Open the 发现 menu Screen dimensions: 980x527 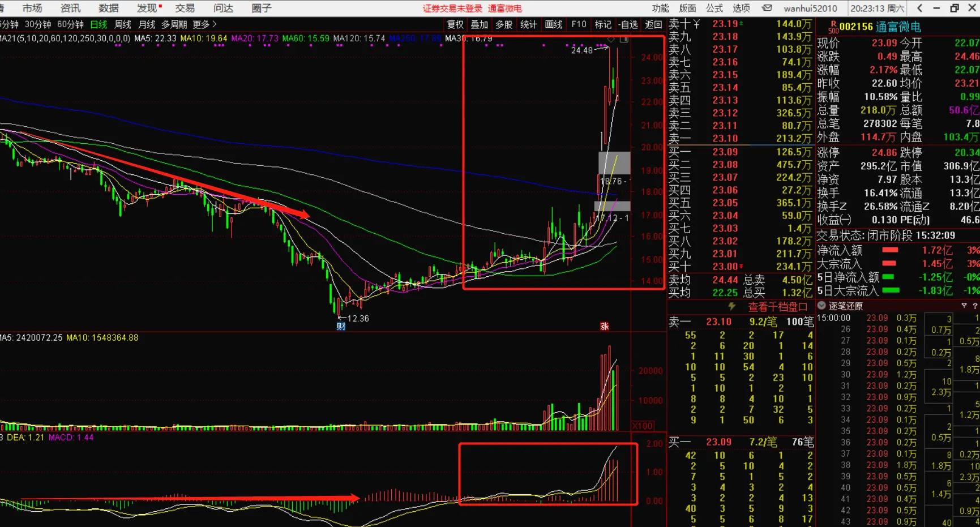pyautogui.click(x=147, y=8)
